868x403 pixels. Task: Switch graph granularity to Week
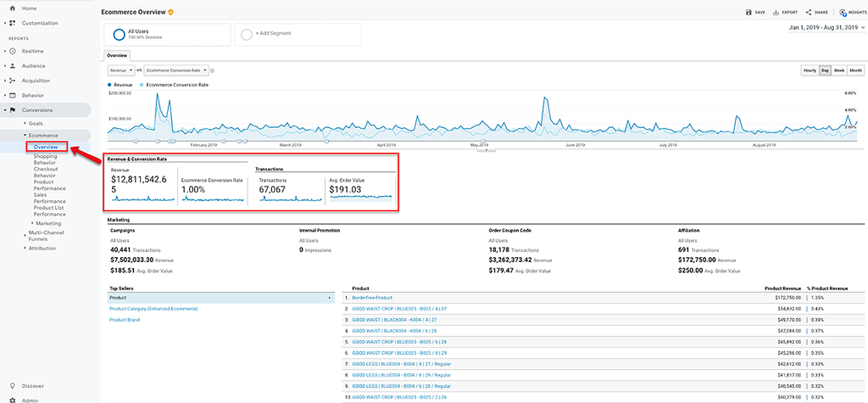[839, 70]
